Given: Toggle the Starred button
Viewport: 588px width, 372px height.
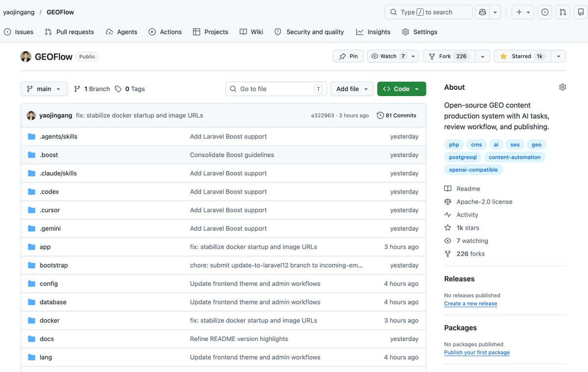Looking at the screenshot, I should click(x=522, y=56).
